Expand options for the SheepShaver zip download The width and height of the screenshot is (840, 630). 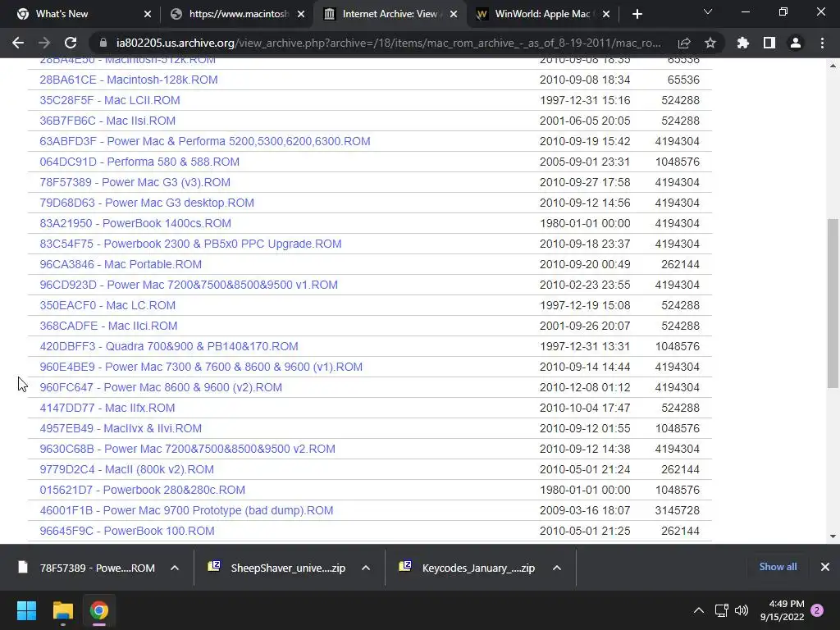[366, 568]
